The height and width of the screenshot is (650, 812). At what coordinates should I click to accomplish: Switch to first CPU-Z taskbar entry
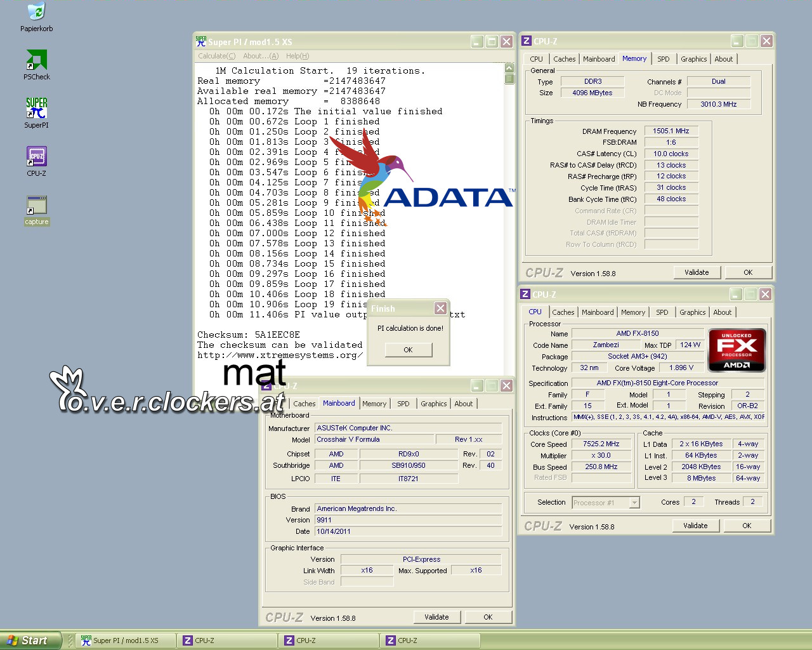227,640
